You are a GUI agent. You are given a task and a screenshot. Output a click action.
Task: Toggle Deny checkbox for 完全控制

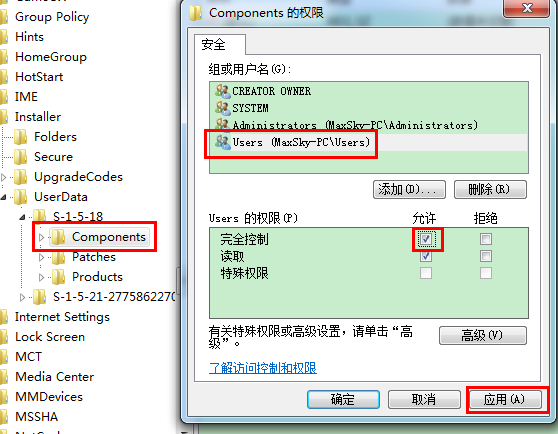tap(486, 239)
